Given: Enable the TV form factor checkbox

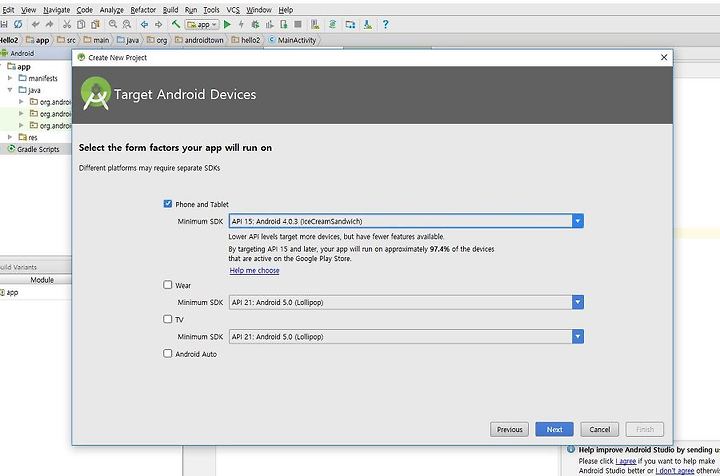Looking at the screenshot, I should [x=168, y=319].
